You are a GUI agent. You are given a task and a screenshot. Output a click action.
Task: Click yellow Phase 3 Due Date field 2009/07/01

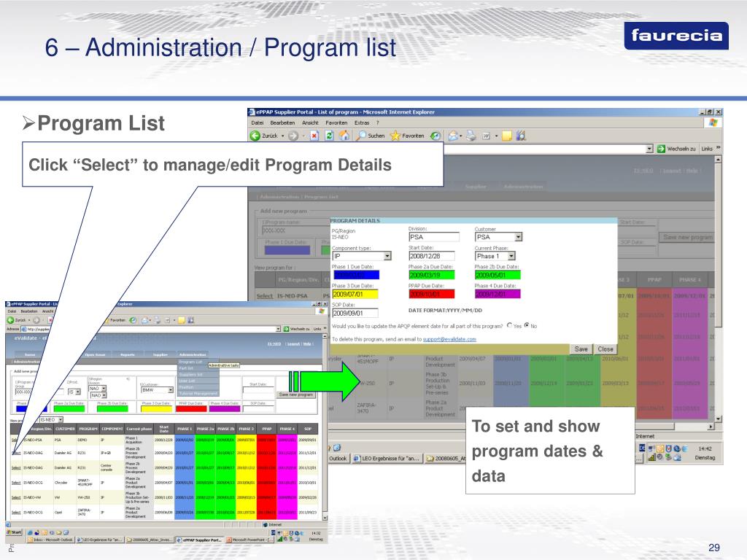(x=355, y=294)
